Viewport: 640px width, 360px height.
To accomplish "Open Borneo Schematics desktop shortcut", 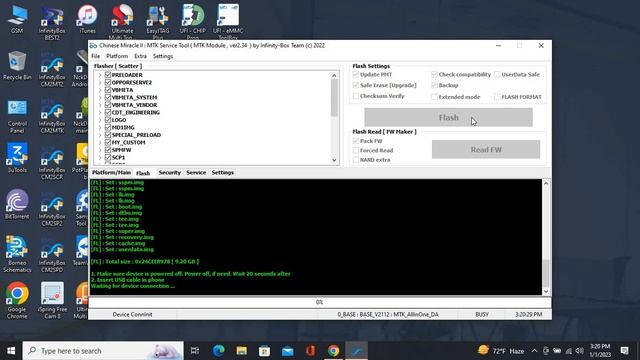I will [x=17, y=255].
